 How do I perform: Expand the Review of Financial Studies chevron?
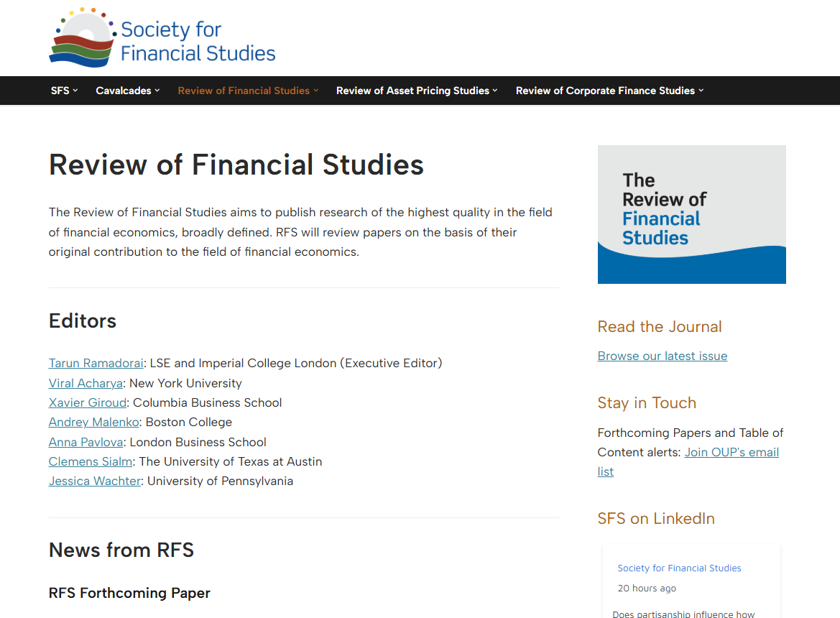[x=316, y=91]
